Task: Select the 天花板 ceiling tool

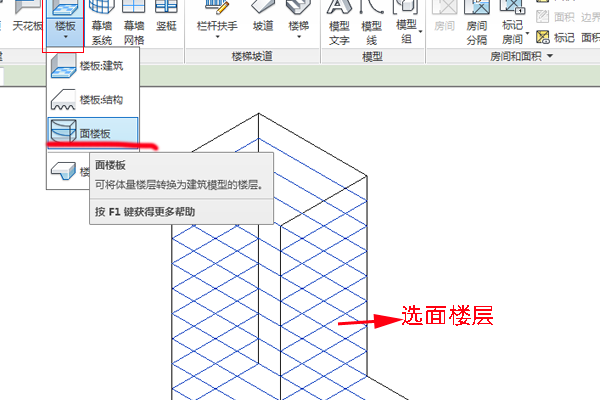Action: click(27, 17)
